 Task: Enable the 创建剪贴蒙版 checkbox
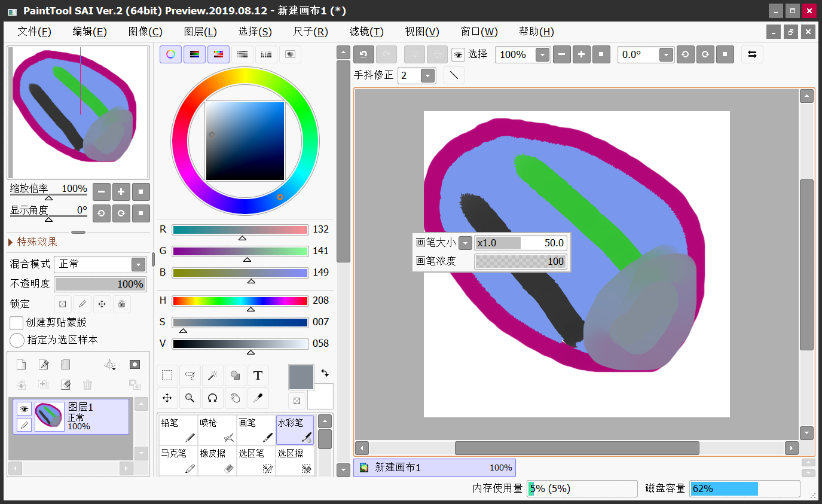click(x=17, y=323)
